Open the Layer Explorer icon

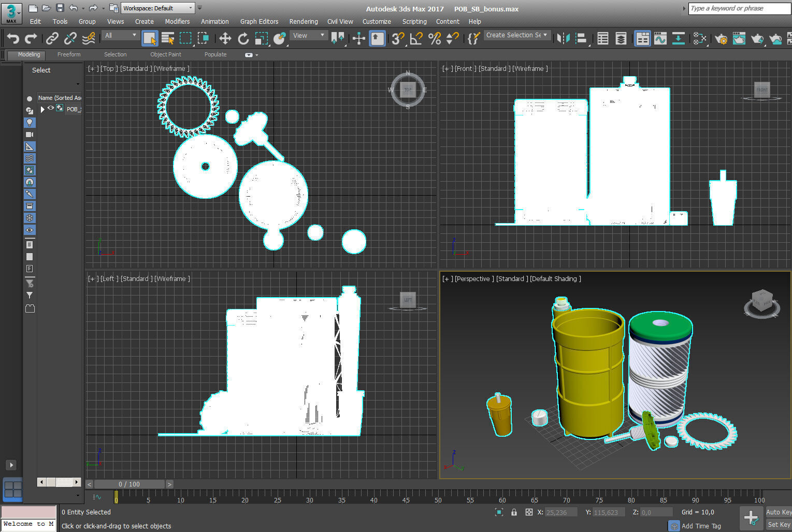pyautogui.click(x=621, y=38)
